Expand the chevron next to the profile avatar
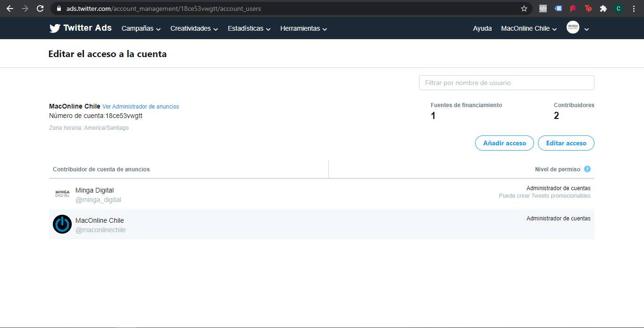Viewport: 644px width, 328px height. [x=586, y=29]
